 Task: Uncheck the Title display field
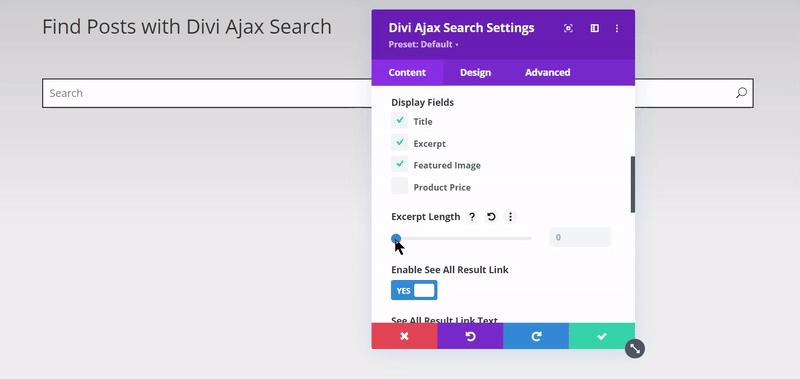[x=399, y=121]
